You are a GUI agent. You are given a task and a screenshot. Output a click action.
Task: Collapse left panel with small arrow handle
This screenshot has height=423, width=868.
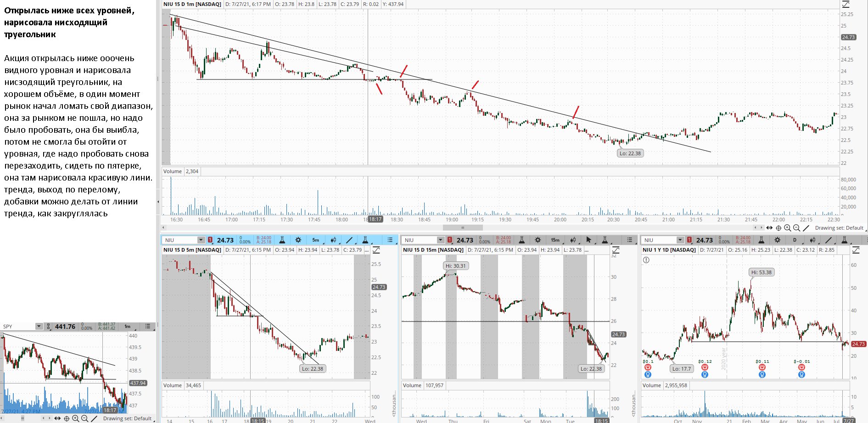click(158, 202)
